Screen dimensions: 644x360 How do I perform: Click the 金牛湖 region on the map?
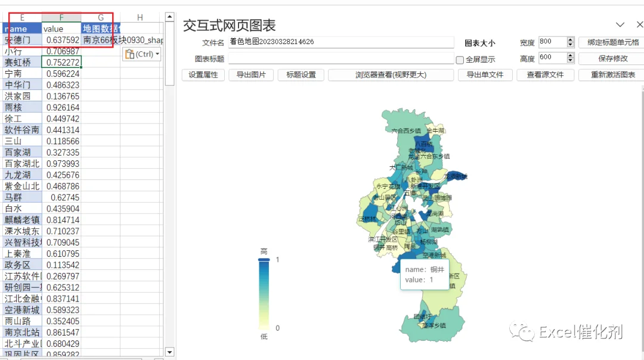point(436,130)
